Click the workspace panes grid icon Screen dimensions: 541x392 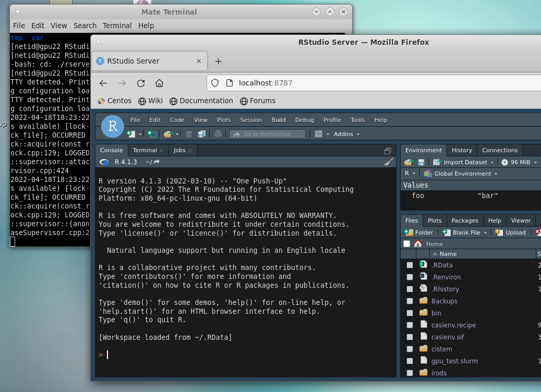(x=318, y=134)
